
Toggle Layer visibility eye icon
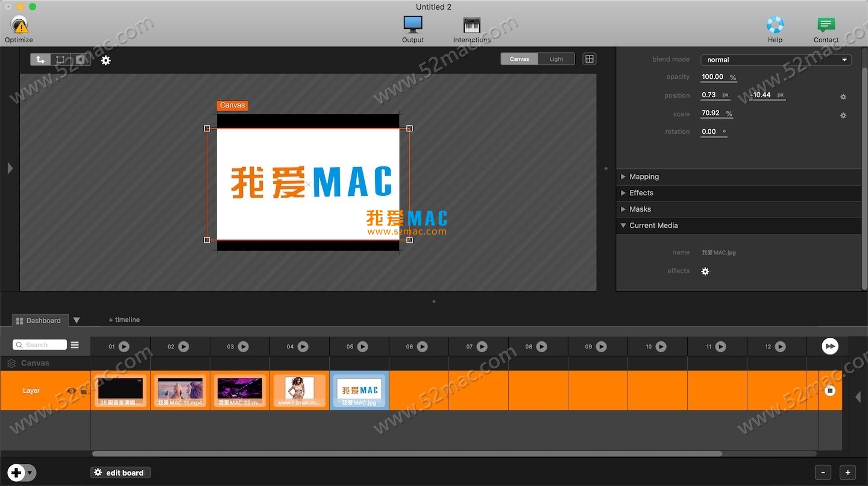tap(72, 391)
